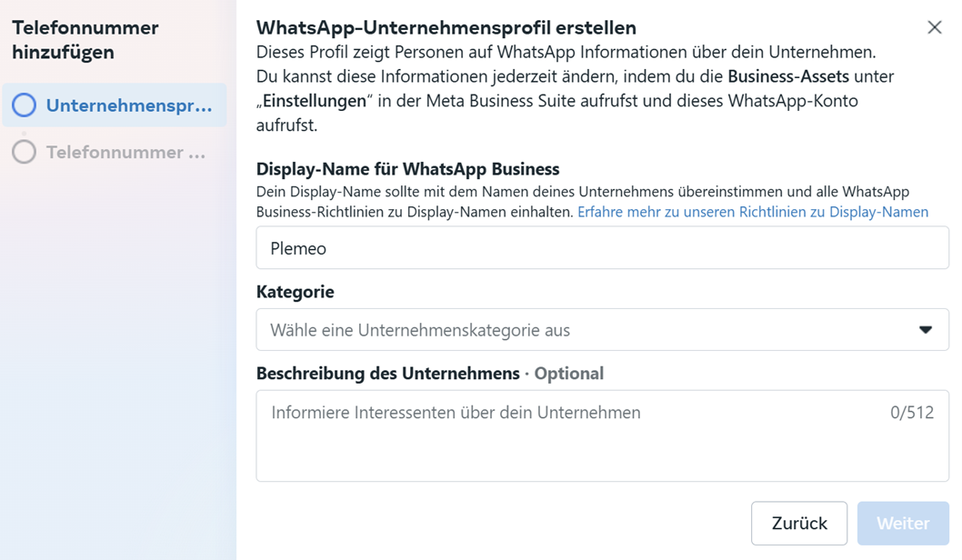Click the Telefonnummer hinzufügen sidebar title
The width and height of the screenshot is (962, 560).
pyautogui.click(x=85, y=40)
